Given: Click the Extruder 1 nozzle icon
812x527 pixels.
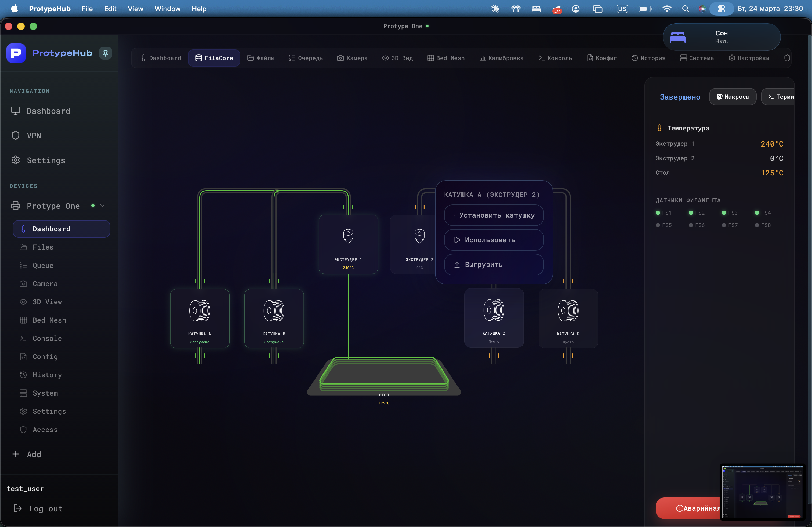Looking at the screenshot, I should pos(348,236).
